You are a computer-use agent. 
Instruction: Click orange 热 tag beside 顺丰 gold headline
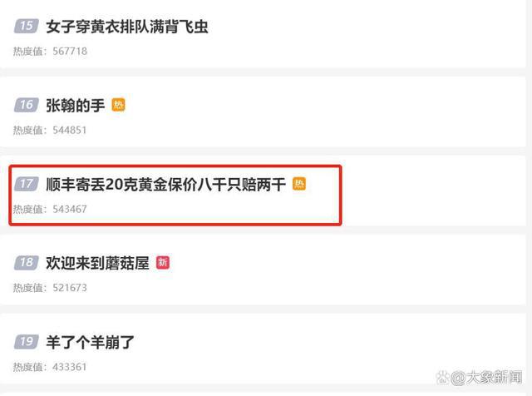[299, 184]
